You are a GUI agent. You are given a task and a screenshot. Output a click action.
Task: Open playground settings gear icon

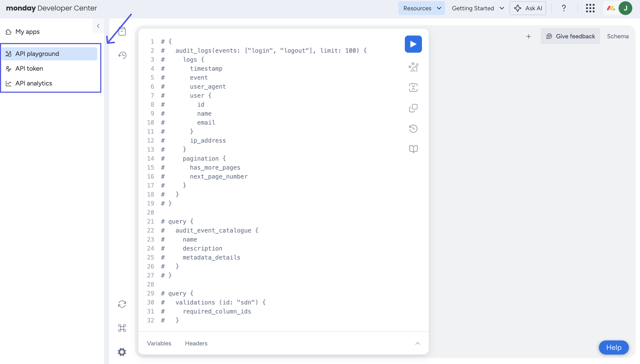(x=122, y=352)
